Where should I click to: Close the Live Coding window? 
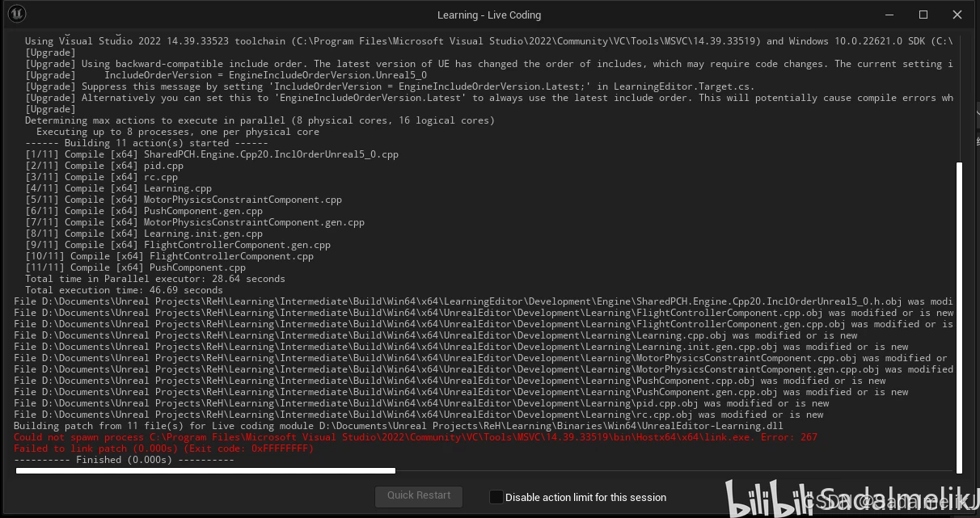(x=957, y=15)
